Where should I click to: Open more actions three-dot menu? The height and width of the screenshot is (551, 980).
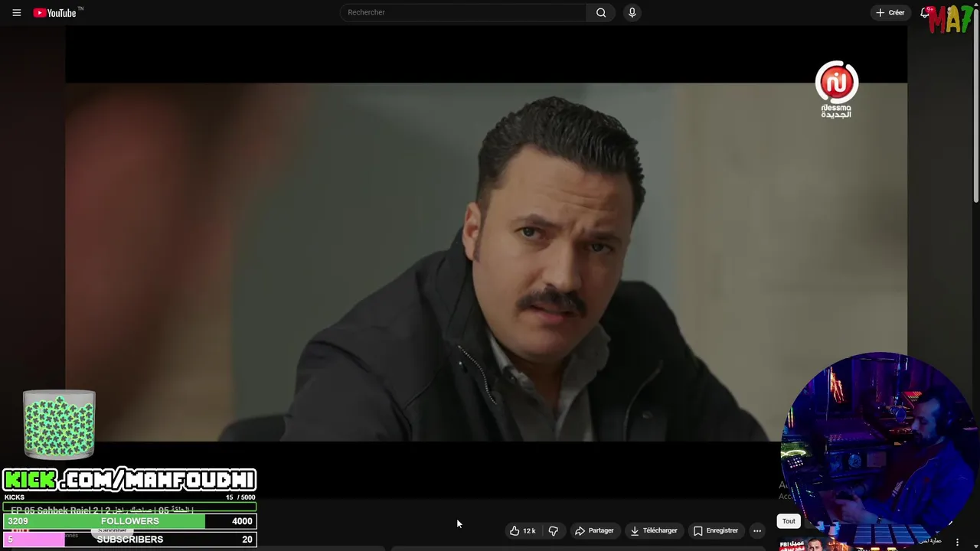pos(757,530)
